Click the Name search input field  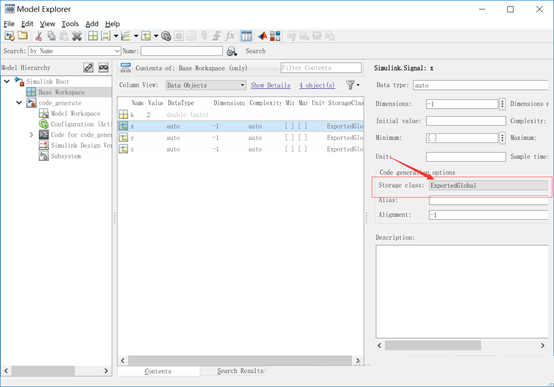tap(182, 51)
